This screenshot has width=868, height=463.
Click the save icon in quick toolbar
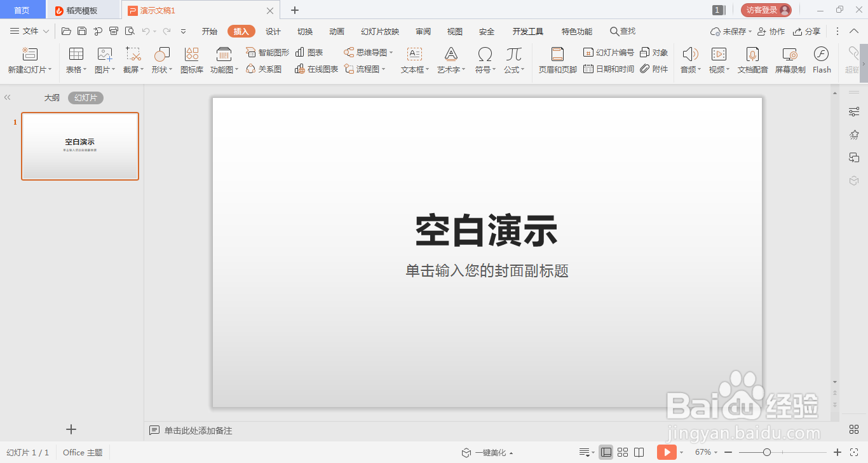pos(82,31)
